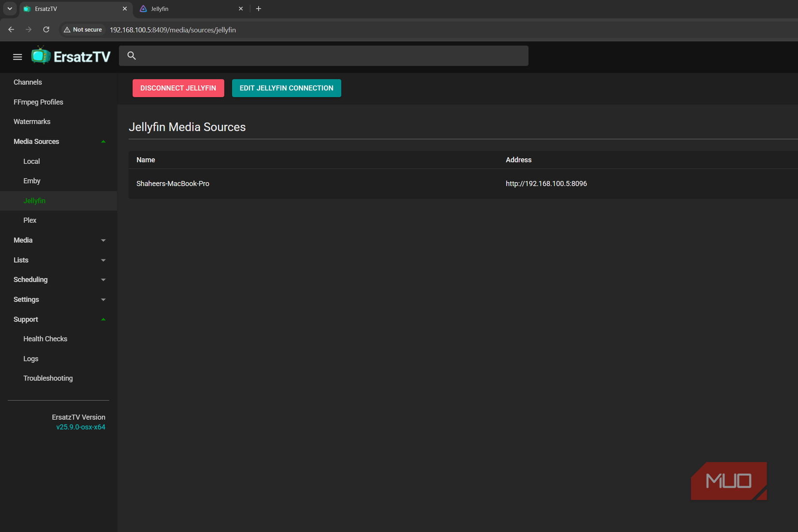Image resolution: width=798 pixels, height=532 pixels.
Task: Click the v25.9.0-osx-x64 version link
Action: pos(81,427)
